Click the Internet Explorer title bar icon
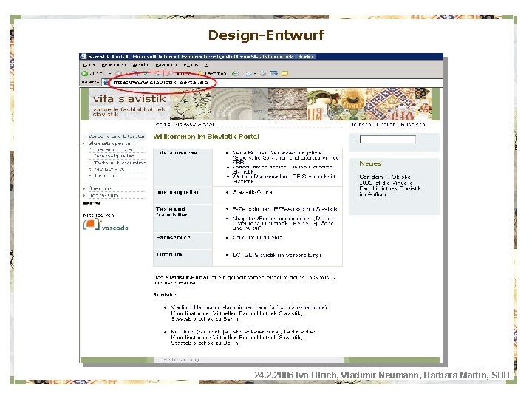The width and height of the screenshot is (532, 399). [83, 57]
